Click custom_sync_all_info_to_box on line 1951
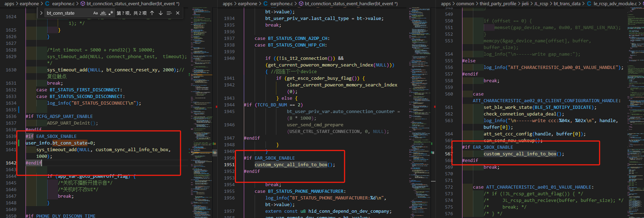The height and width of the screenshot is (218, 644). point(291,164)
